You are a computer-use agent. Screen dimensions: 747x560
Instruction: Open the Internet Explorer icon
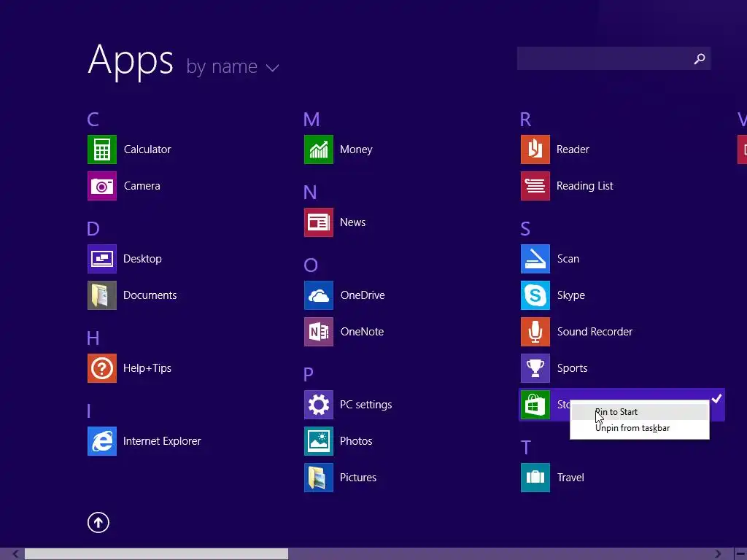click(x=102, y=441)
